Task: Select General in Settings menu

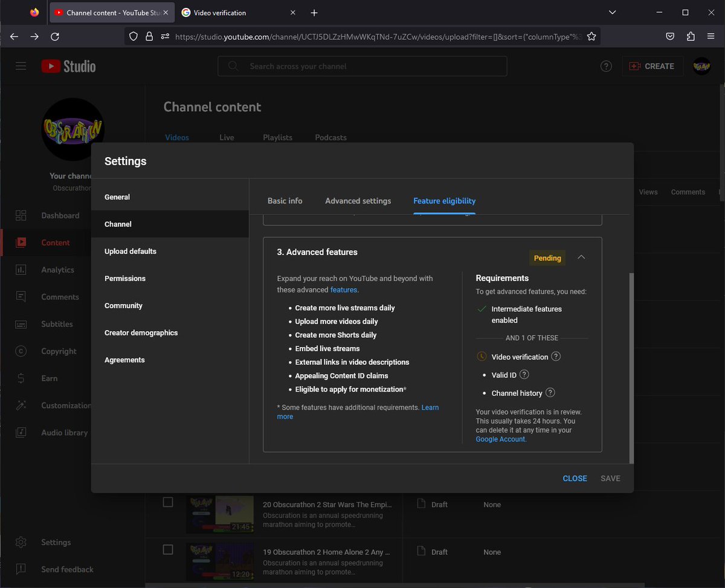Action: pyautogui.click(x=170, y=197)
